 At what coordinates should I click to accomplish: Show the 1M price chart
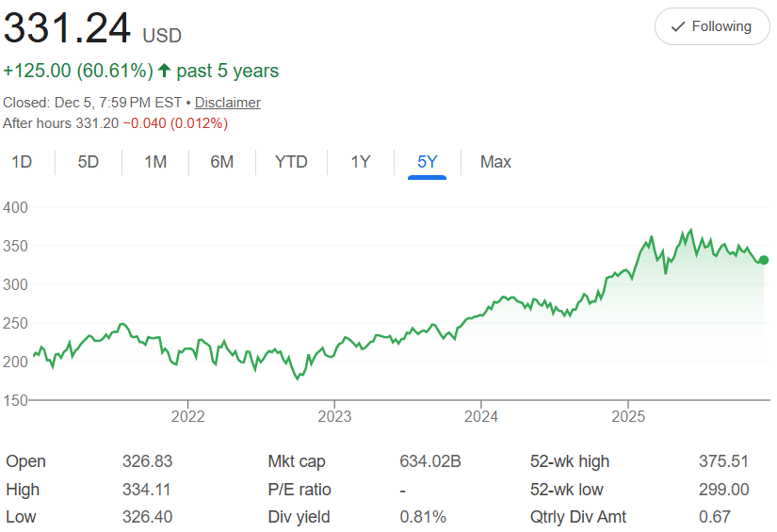155,162
